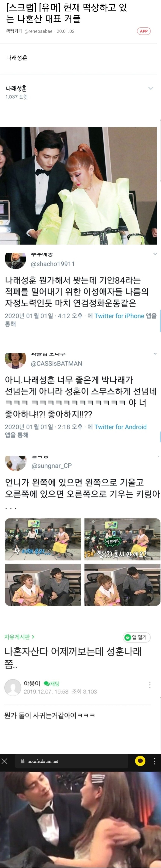Expand the 나래성훈 trend chevron
The width and height of the screenshot is (161, 868).
[x=151, y=88]
